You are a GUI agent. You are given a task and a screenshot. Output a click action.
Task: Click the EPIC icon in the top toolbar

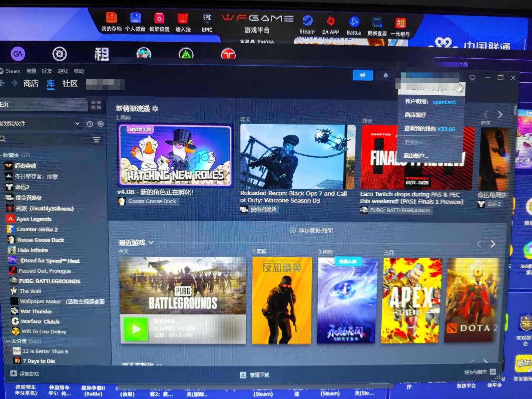(206, 18)
